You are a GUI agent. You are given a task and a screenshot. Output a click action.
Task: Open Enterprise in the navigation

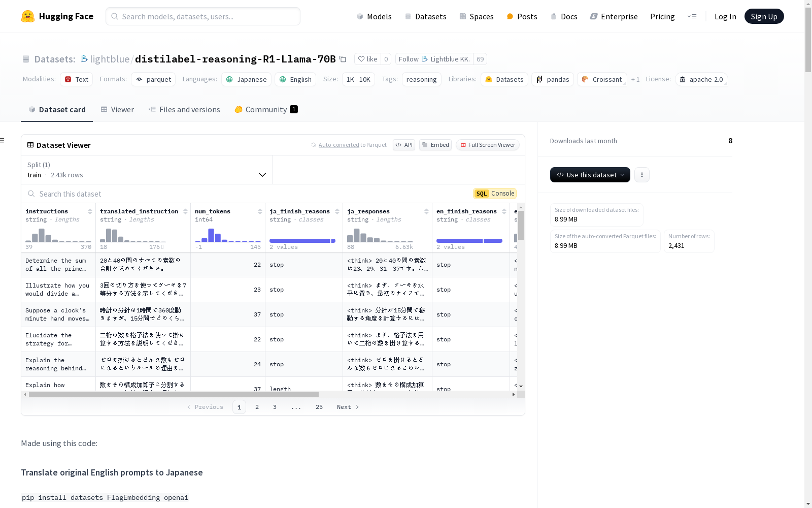point(614,16)
